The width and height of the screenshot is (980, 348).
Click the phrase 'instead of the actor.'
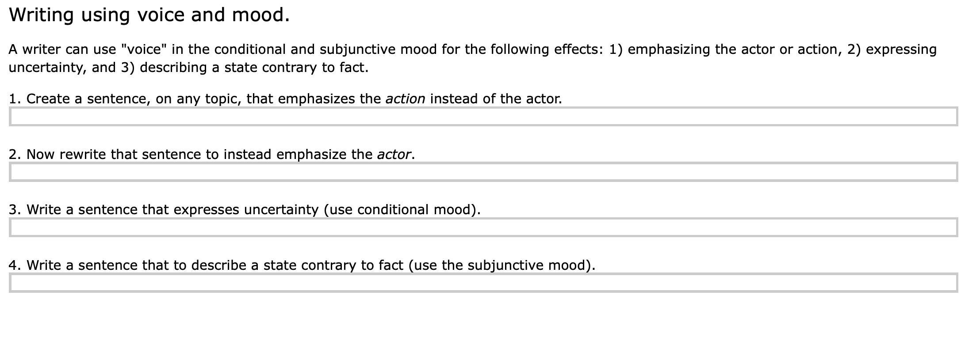[x=496, y=98]
